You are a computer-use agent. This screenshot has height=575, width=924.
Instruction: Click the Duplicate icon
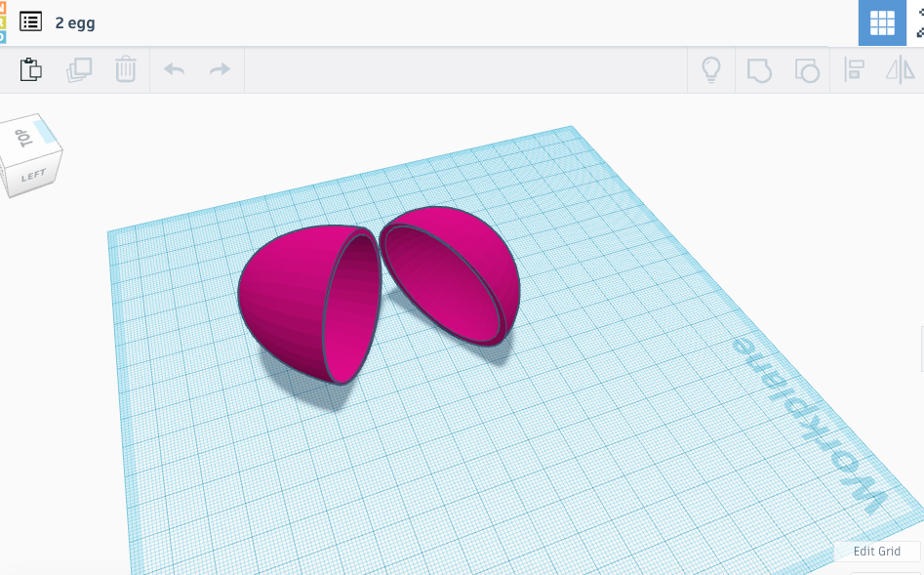pyautogui.click(x=79, y=69)
